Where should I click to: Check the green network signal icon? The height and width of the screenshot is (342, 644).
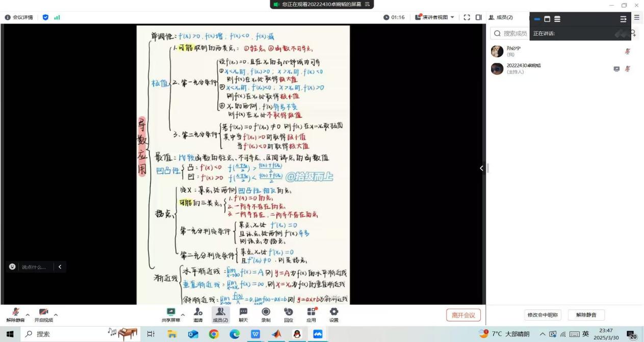pyautogui.click(x=57, y=17)
